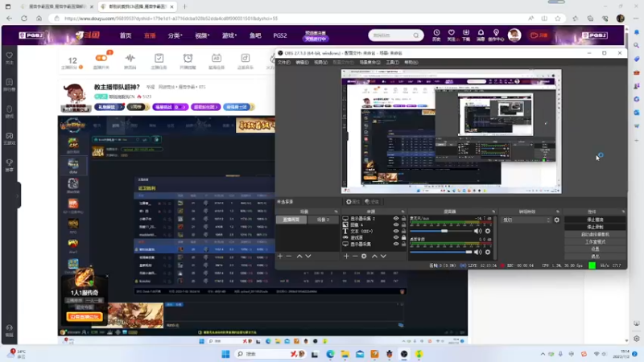The width and height of the screenshot is (644, 362).
Task: Mute the 桌面音频 desktop audio channel
Action: pos(477,252)
